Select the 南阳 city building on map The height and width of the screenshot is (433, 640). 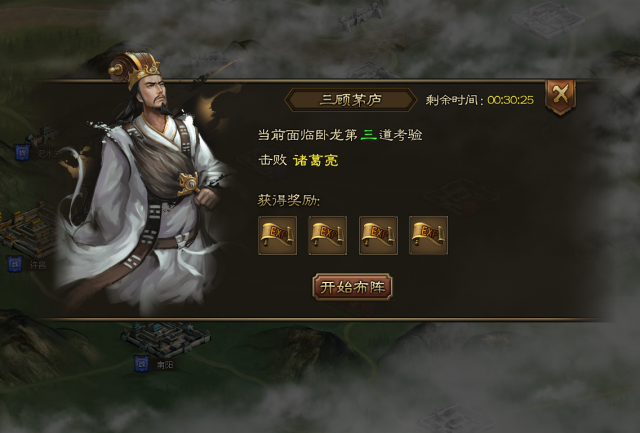tap(166, 338)
